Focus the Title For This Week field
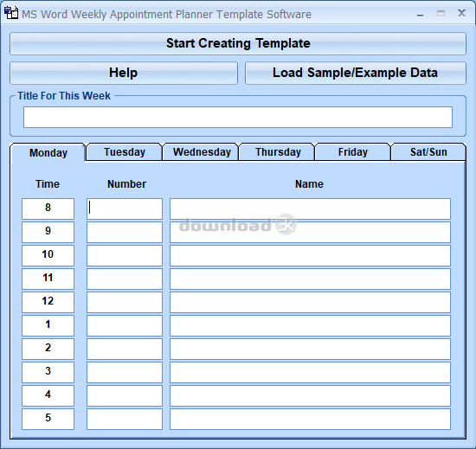 click(238, 117)
